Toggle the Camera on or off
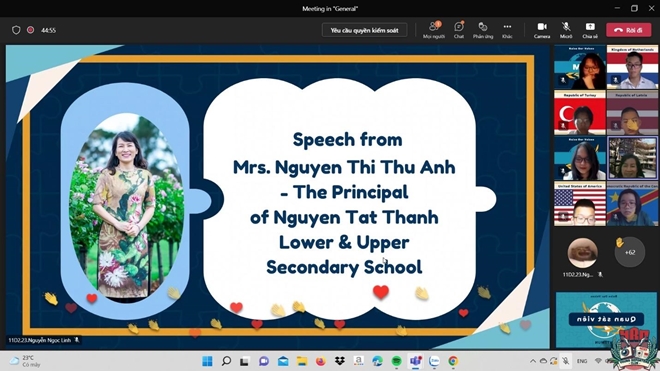Image resolution: width=660 pixels, height=371 pixels. [x=542, y=30]
